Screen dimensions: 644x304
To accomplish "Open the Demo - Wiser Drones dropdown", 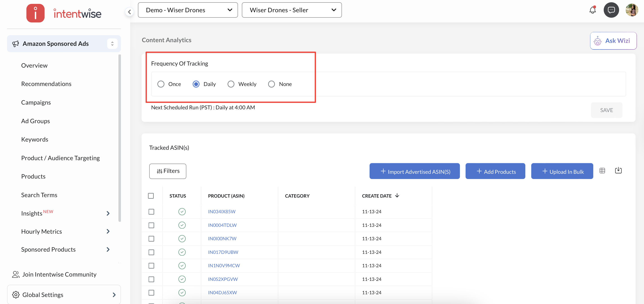I will [187, 10].
